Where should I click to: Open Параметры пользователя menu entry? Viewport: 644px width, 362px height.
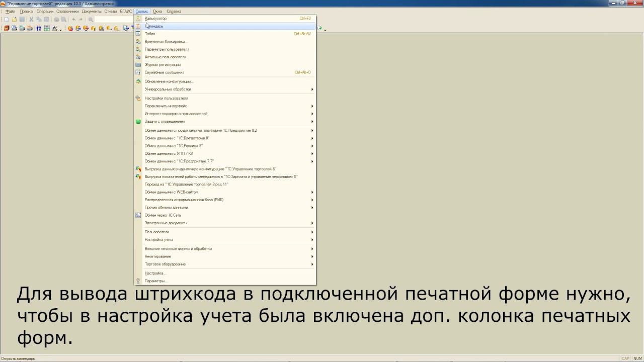tap(225, 49)
